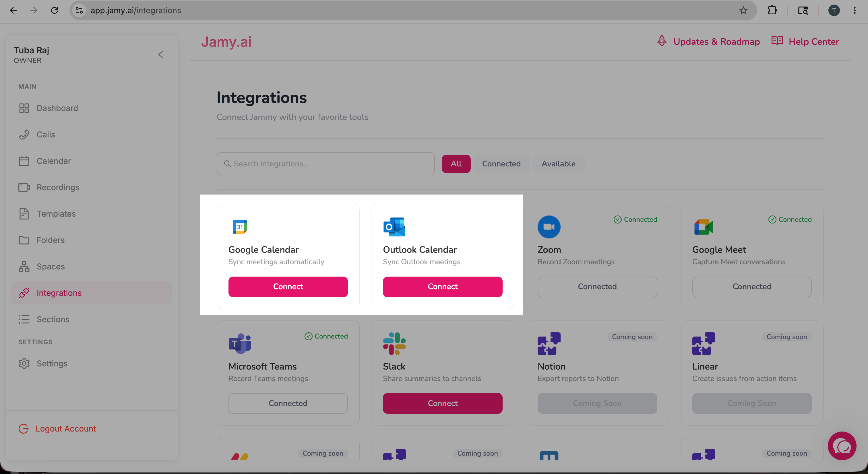
Task: Open the browser three-dot menu
Action: tap(855, 10)
